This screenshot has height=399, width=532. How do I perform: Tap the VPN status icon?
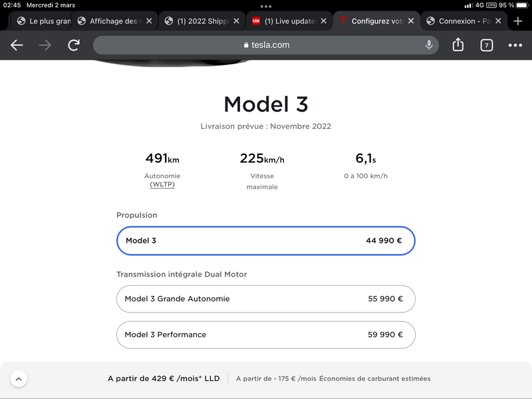[491, 5]
